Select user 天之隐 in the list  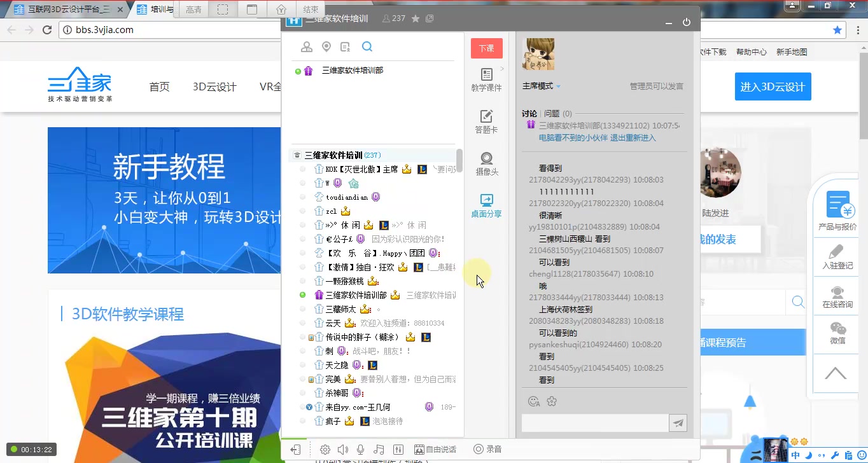(337, 365)
